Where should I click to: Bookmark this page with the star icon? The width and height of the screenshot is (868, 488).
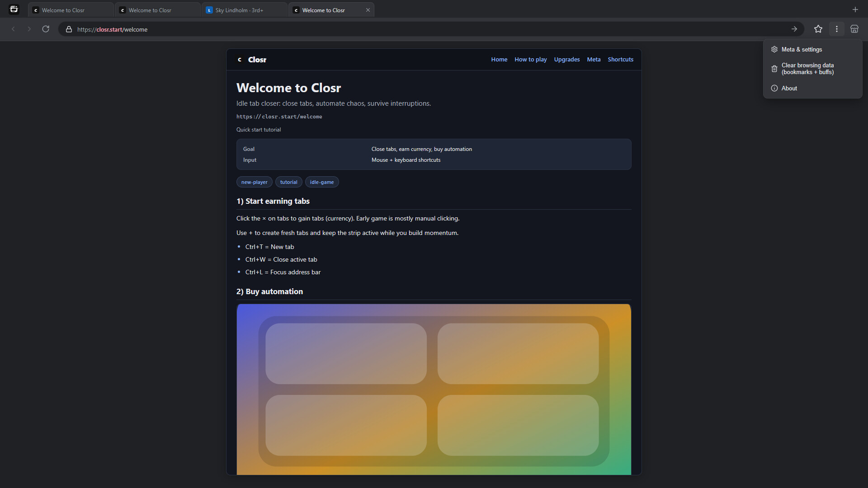click(x=818, y=29)
